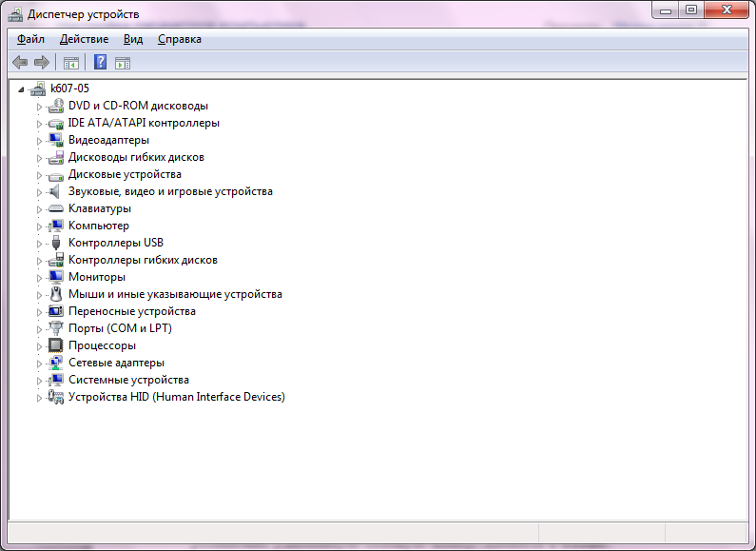Click the k607-05 computer root icon

pos(38,89)
